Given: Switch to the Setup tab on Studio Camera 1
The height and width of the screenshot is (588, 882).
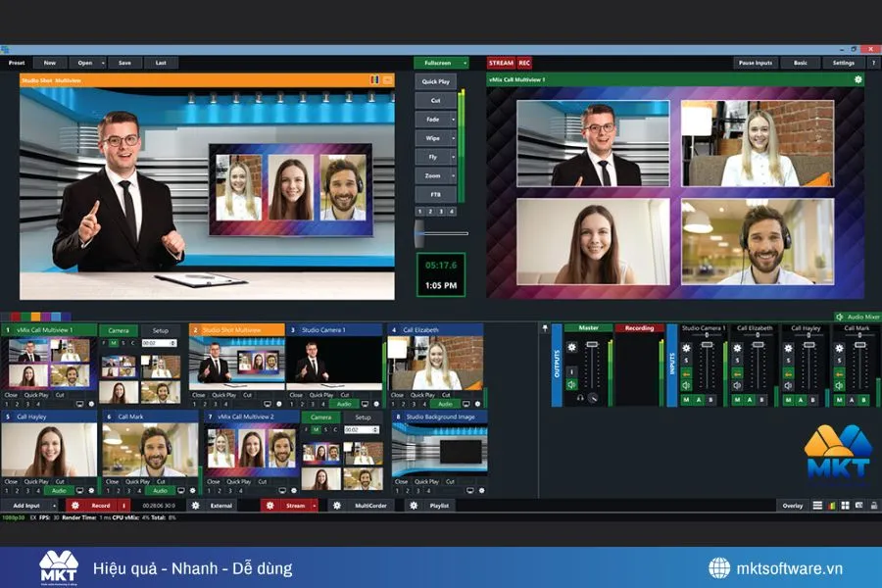Looking at the screenshot, I should pos(159,330).
